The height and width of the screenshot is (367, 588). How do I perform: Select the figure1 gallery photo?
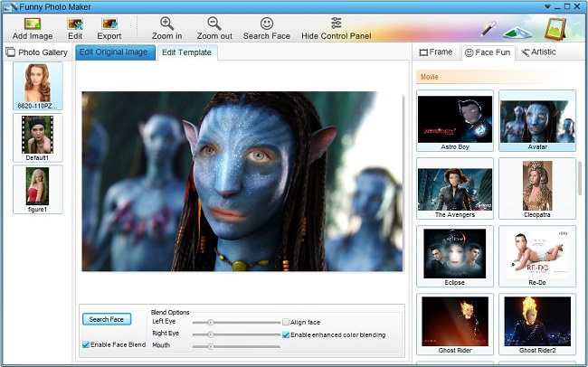[37, 189]
